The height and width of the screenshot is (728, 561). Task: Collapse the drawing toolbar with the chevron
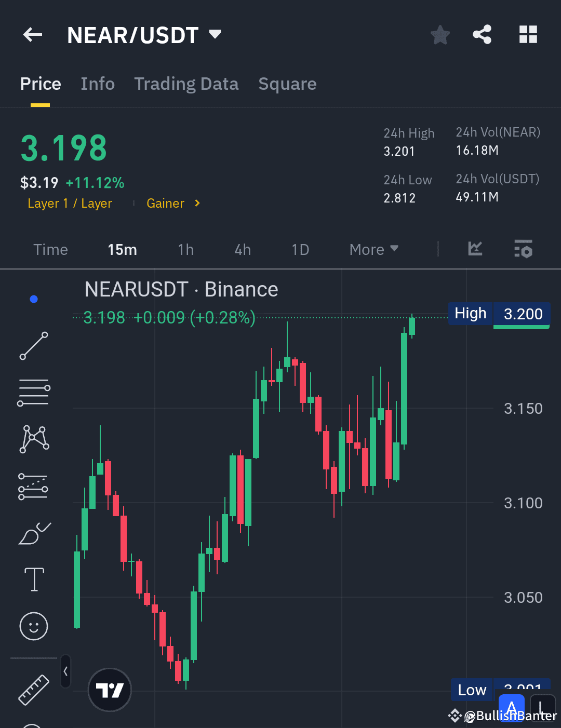pyautogui.click(x=65, y=670)
